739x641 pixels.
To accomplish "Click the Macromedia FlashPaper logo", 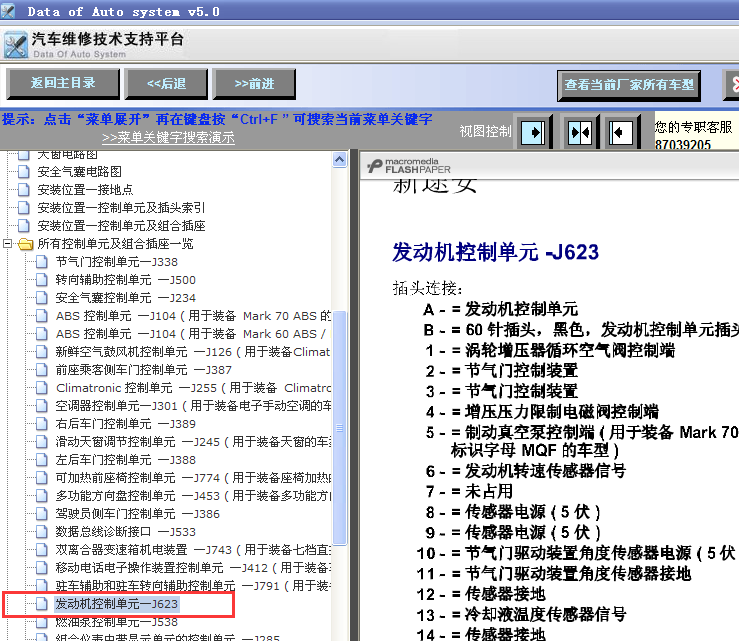I will pyautogui.click(x=409, y=166).
